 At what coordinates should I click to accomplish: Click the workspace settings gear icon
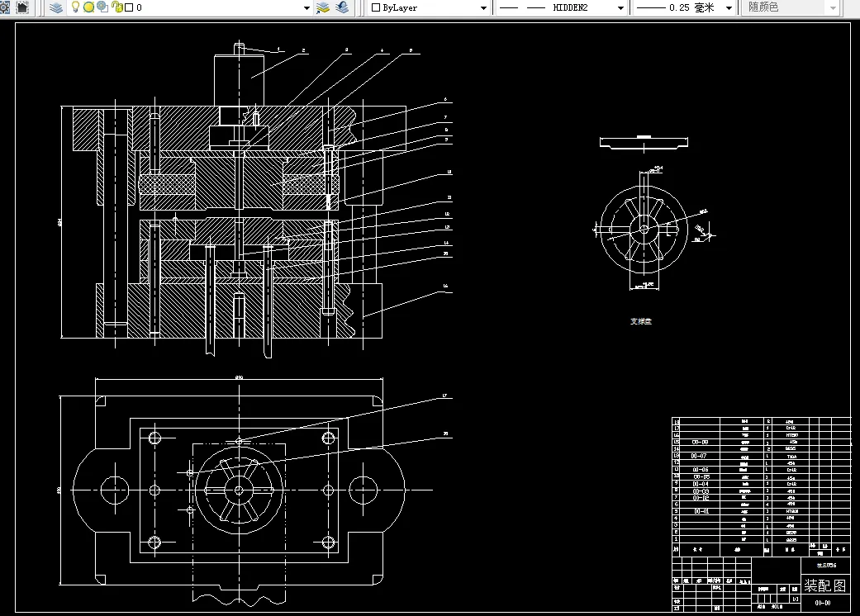click(4, 7)
